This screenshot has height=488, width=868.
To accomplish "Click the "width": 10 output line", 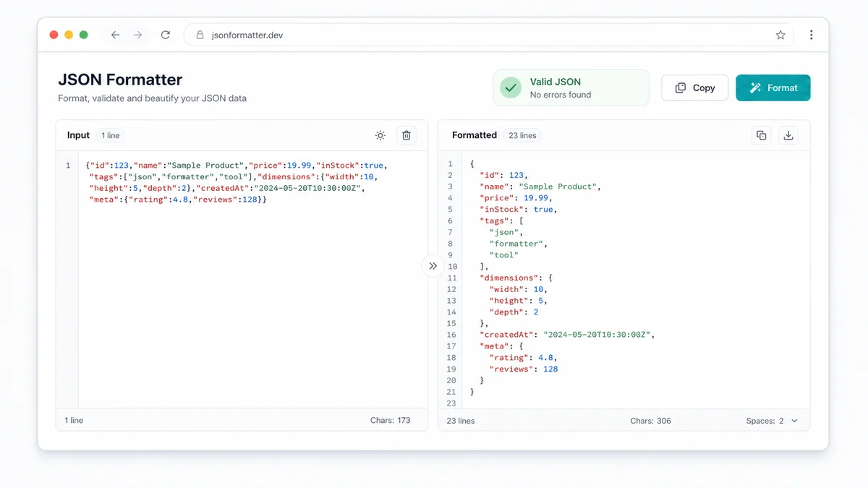I will click(518, 289).
